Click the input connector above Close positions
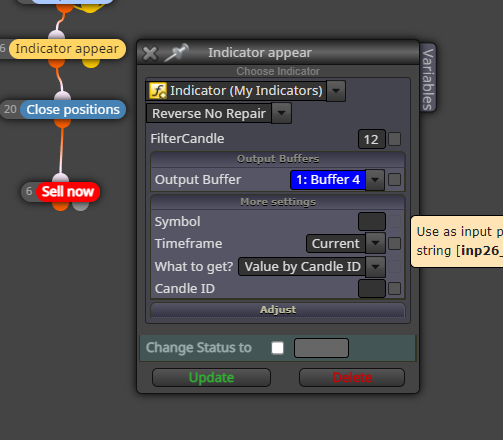Viewport: 503px width, 440px height. (x=63, y=96)
